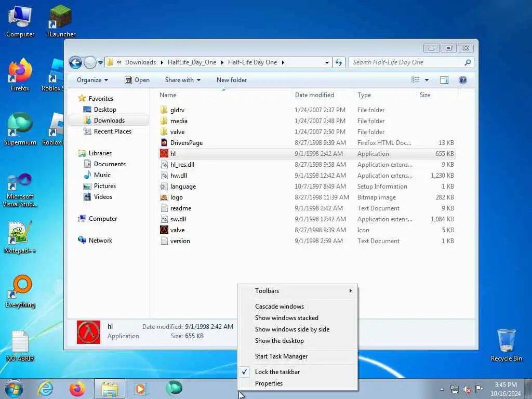Click the taskbar clock

505,389
